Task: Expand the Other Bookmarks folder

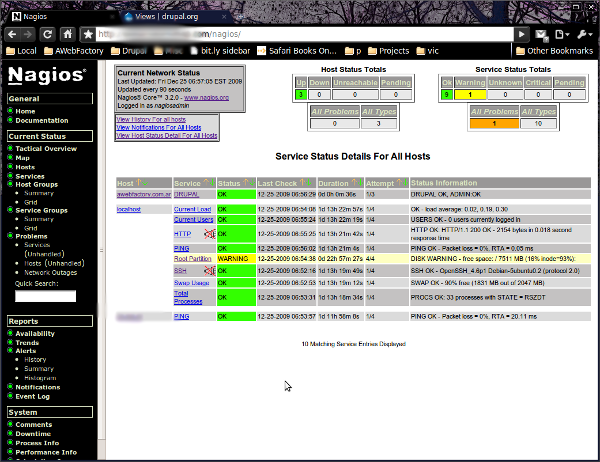Action: tap(554, 51)
